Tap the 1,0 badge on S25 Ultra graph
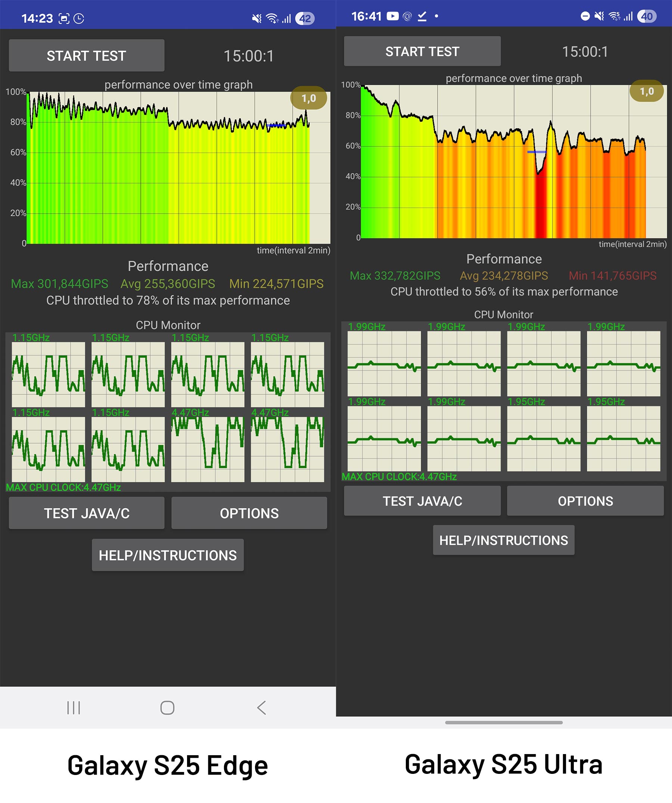672x803 pixels. tap(647, 91)
